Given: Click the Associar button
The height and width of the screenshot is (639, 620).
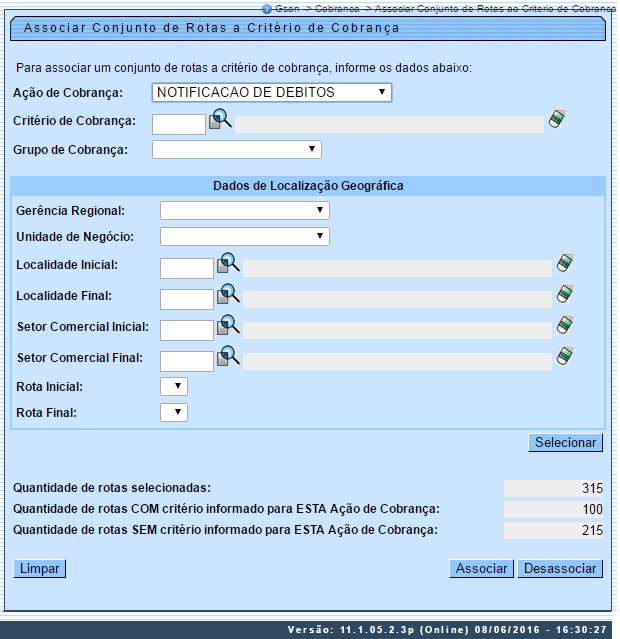Looking at the screenshot, I should pyautogui.click(x=481, y=568).
